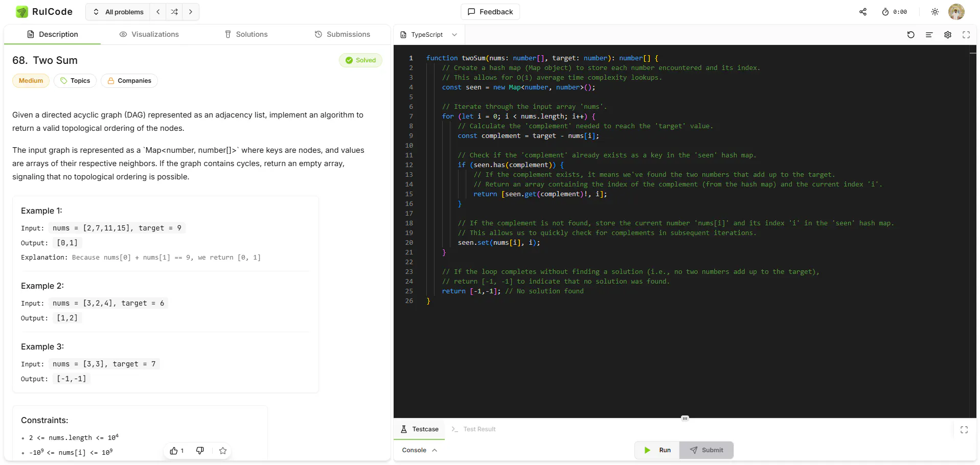Click the 'const seen = new Map' line
980x465 pixels.
click(518, 87)
